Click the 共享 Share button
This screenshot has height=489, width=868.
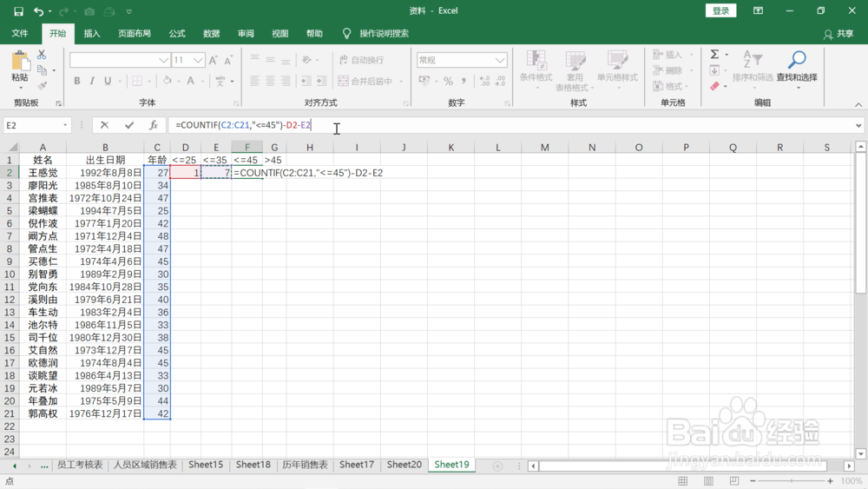(x=838, y=34)
